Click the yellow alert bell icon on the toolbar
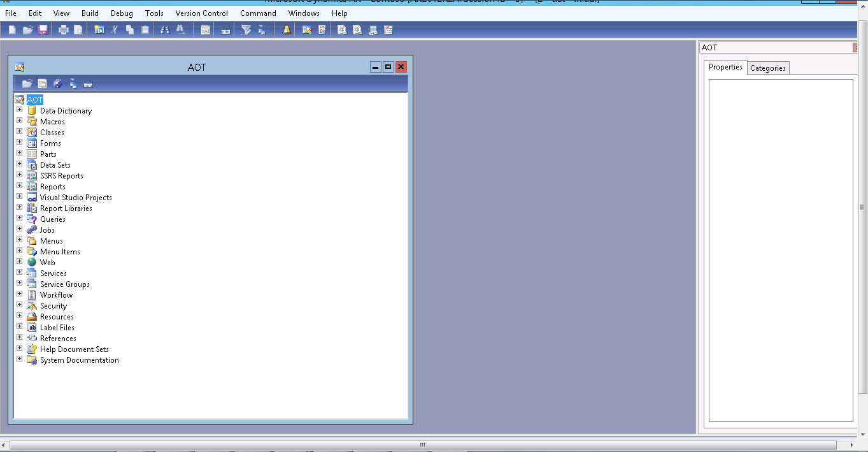Screen dimensions: 868x452 285,29
